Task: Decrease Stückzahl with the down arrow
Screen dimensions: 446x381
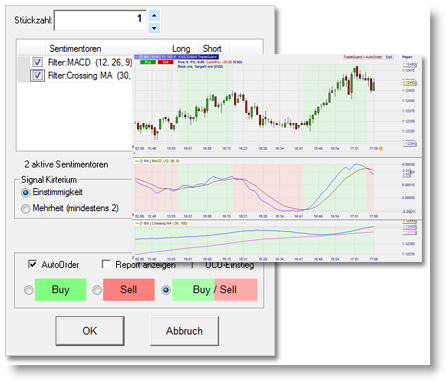Action: [154, 28]
